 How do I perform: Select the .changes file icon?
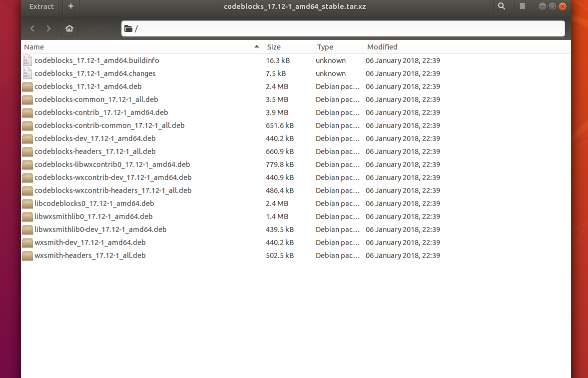(x=27, y=73)
